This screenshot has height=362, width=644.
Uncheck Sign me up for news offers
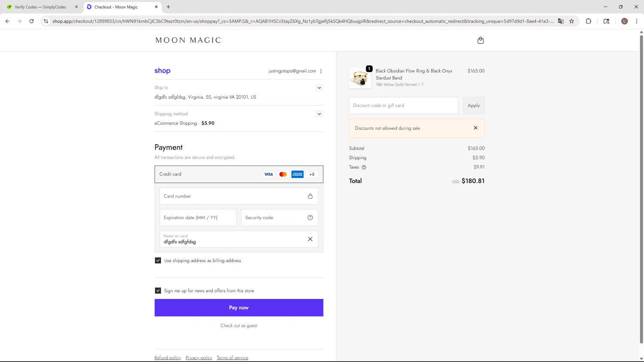point(158,291)
